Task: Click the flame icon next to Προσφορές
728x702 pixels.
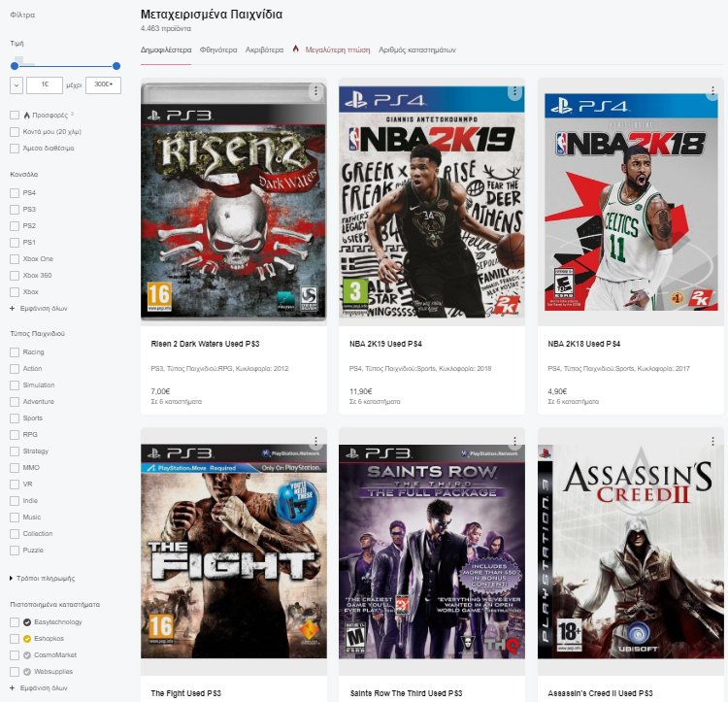Action: [27, 115]
